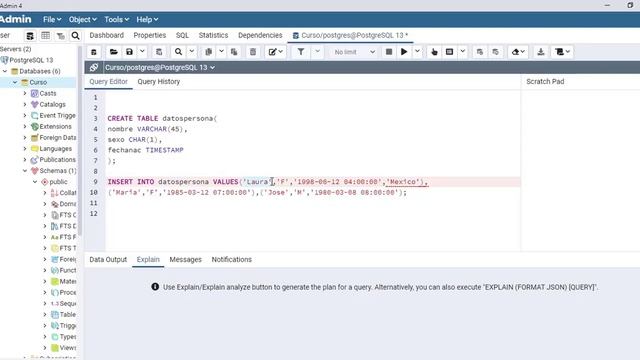Click the Delete trash icon in query toolbar

coord(253,52)
